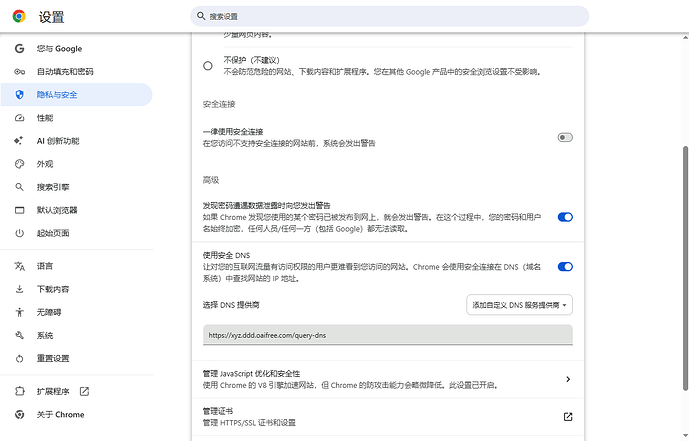Open 无障碍 settings
Image resolution: width=689 pixels, height=441 pixels.
(49, 312)
